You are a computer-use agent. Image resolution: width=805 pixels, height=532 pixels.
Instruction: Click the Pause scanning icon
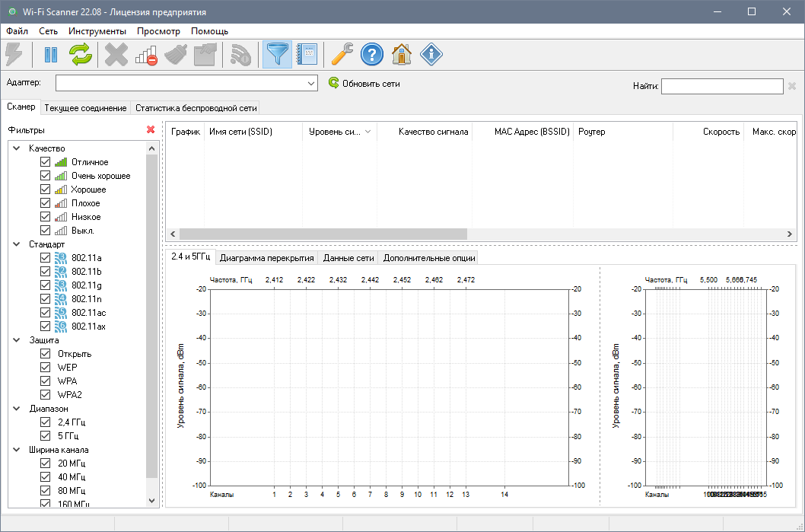tap(51, 54)
